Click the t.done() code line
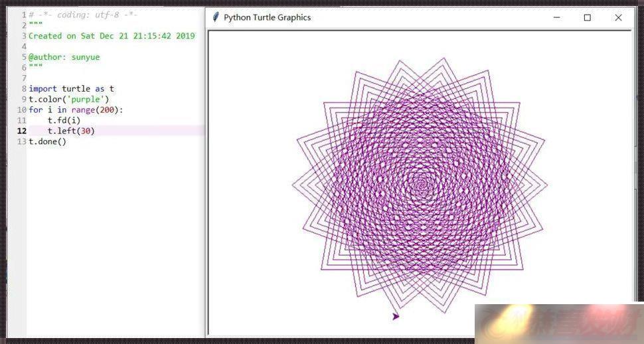This screenshot has width=644, height=344. (47, 142)
